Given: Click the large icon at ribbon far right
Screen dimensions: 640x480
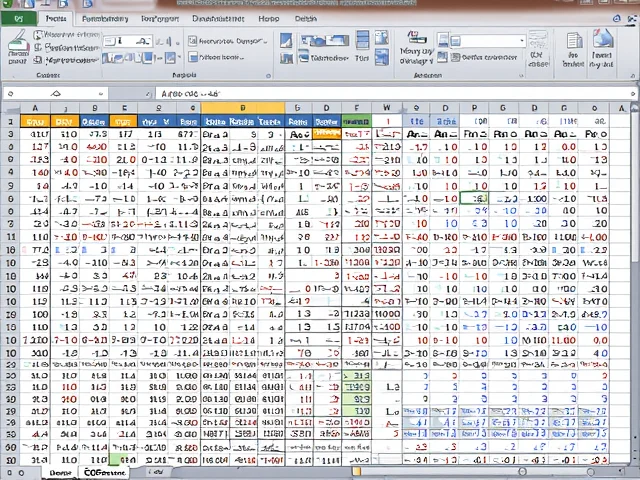Looking at the screenshot, I should [602, 45].
